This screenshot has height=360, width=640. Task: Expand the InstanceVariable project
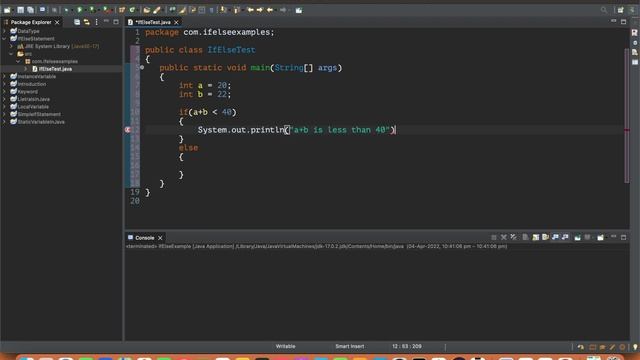point(4,76)
